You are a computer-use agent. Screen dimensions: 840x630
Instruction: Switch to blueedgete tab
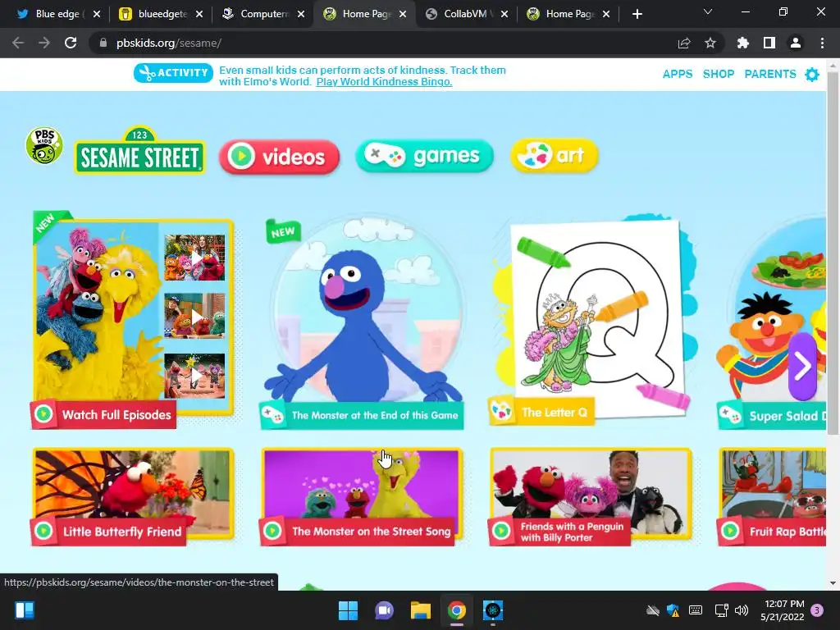pos(161,14)
